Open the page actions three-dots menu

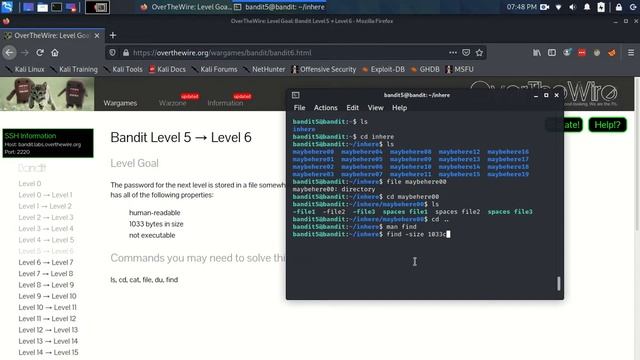click(453, 53)
